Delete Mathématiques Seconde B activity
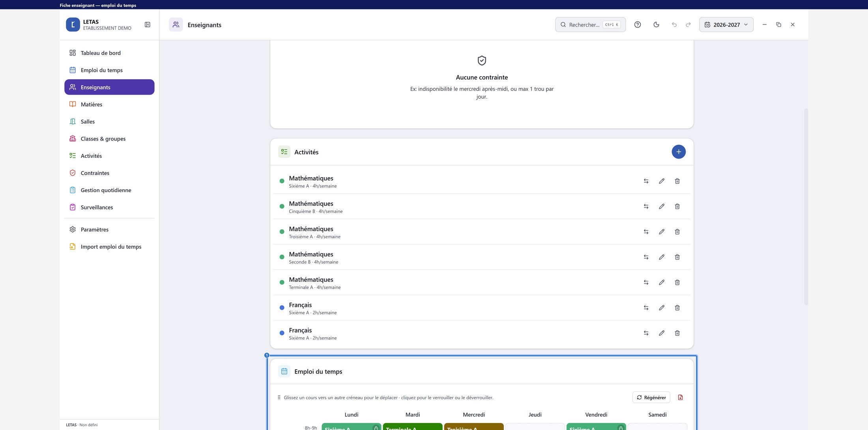Image resolution: width=868 pixels, height=430 pixels. pyautogui.click(x=677, y=257)
